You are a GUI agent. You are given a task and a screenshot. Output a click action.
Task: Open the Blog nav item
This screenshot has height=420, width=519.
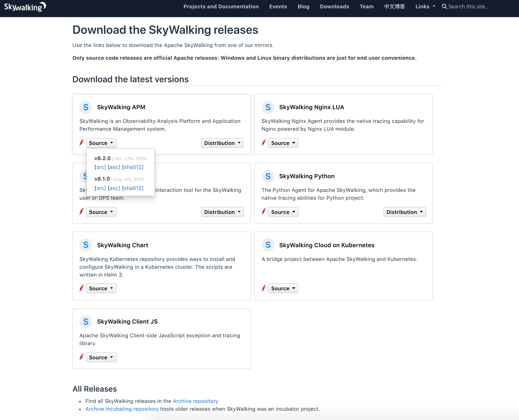coord(303,7)
